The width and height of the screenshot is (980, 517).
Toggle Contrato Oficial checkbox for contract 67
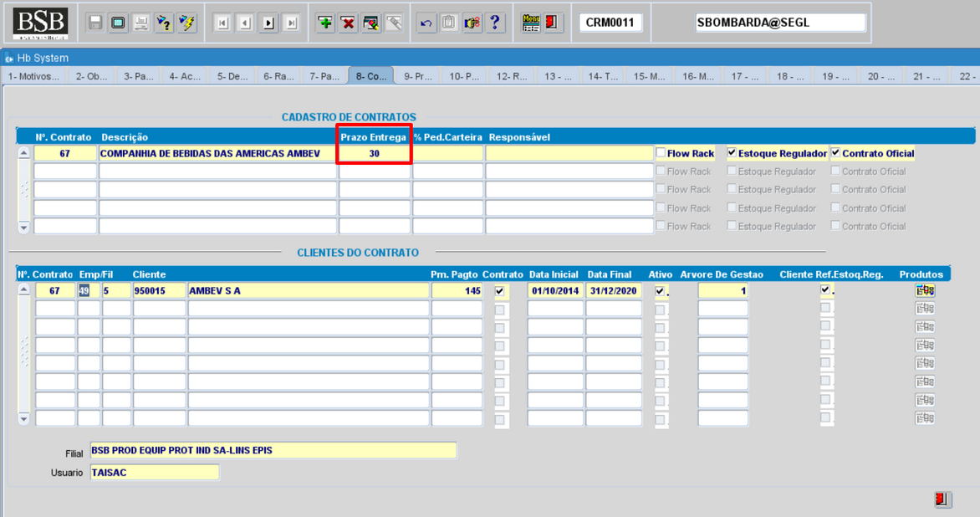click(x=835, y=153)
